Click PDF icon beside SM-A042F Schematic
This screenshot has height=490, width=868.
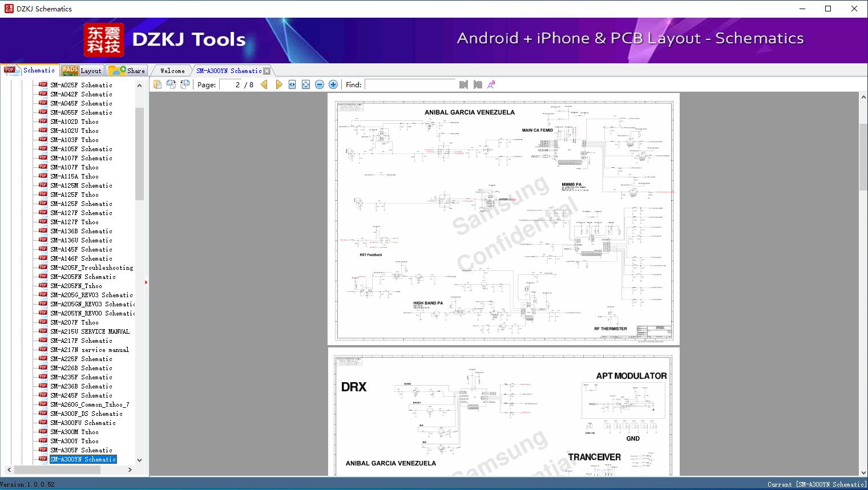point(43,94)
